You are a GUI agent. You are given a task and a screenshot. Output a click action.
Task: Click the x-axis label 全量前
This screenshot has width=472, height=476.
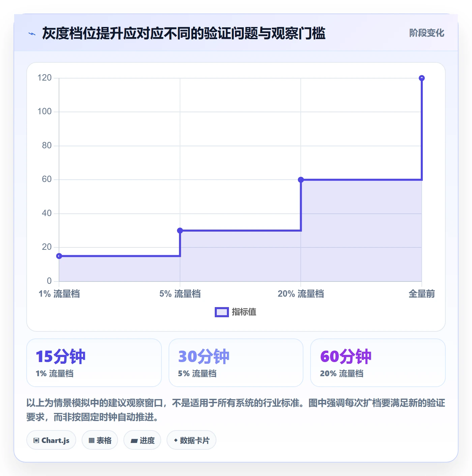(421, 294)
